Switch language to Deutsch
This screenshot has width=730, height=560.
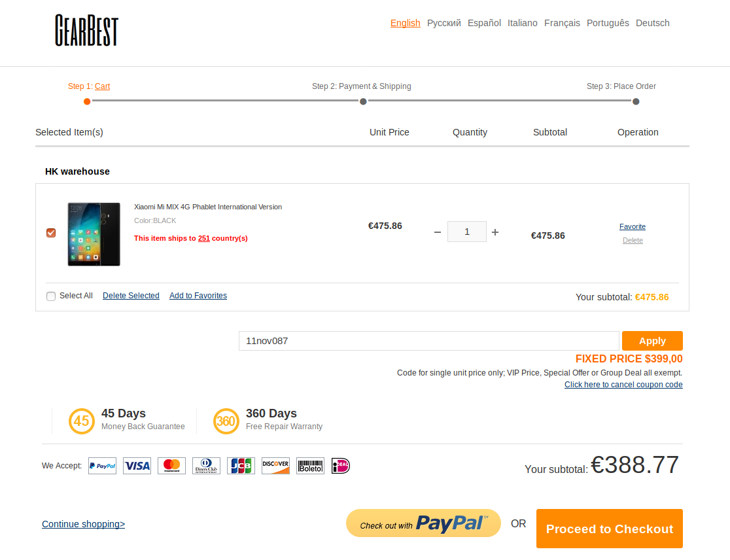tap(653, 23)
